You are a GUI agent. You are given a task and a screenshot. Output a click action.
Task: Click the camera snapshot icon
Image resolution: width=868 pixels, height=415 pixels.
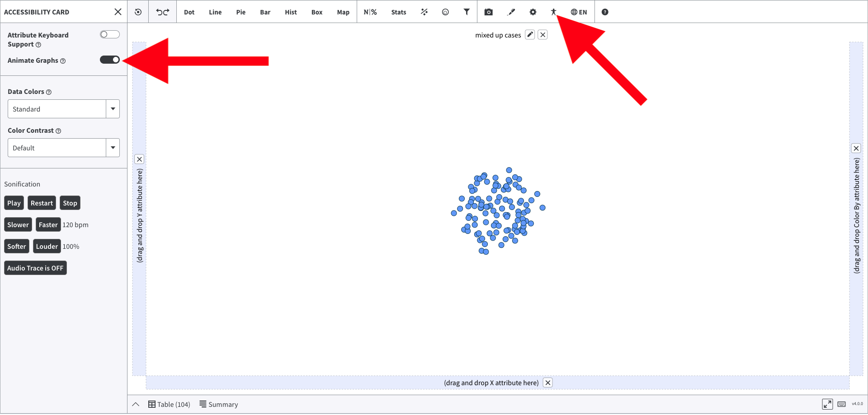point(489,12)
